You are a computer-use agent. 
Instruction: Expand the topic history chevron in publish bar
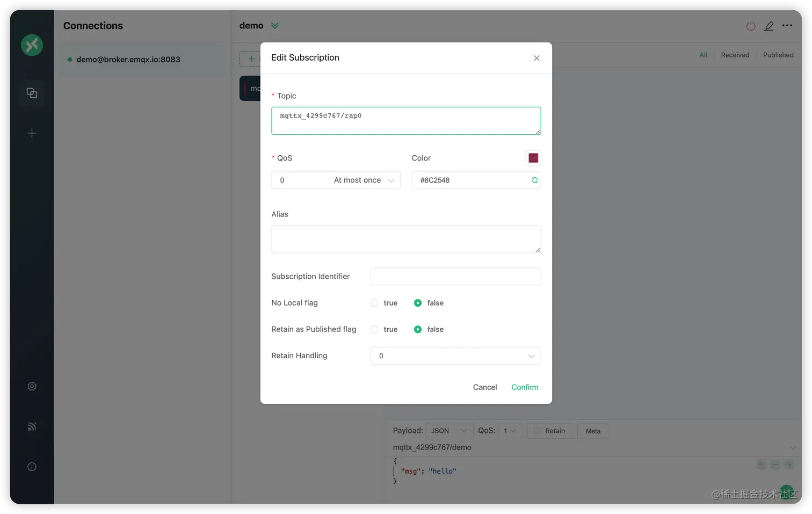(x=793, y=448)
